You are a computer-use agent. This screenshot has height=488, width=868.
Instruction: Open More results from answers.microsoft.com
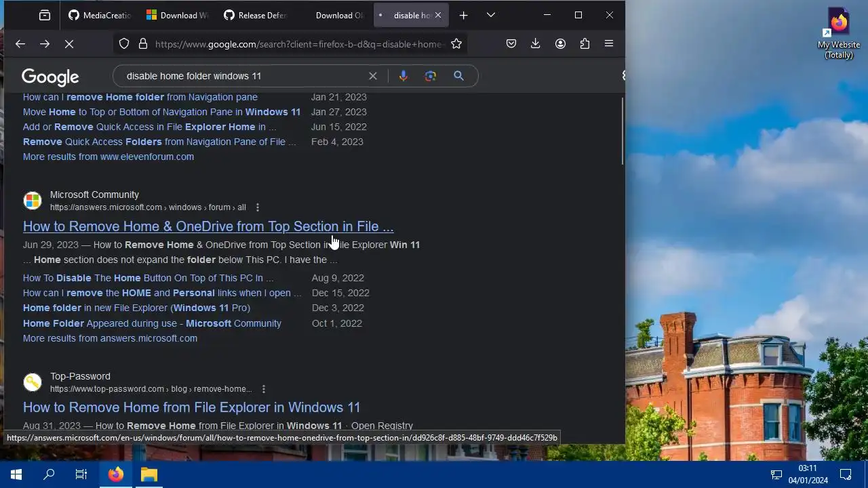point(110,338)
